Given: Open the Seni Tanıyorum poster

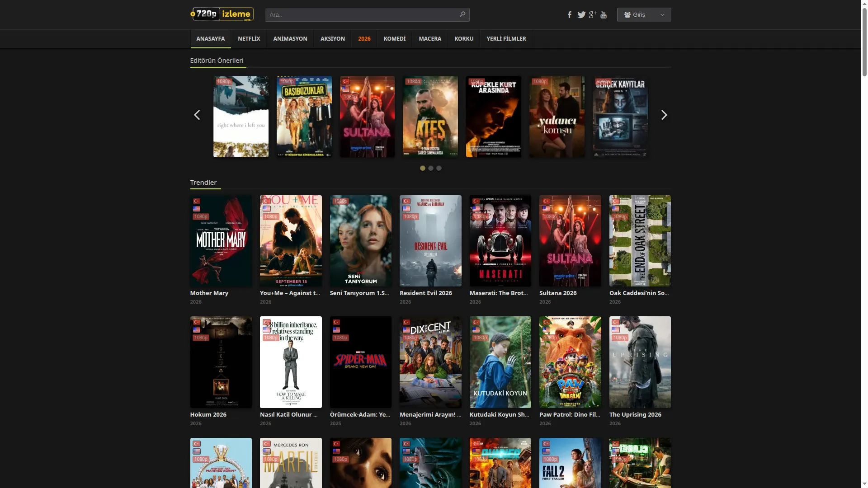Looking at the screenshot, I should tap(361, 241).
